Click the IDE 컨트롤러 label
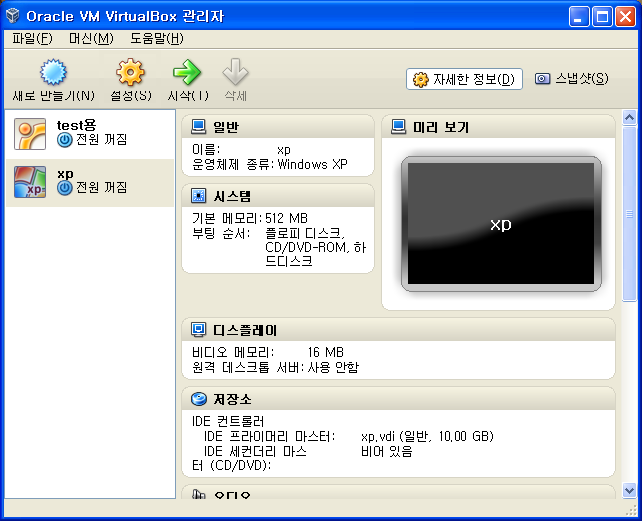 [x=228, y=421]
